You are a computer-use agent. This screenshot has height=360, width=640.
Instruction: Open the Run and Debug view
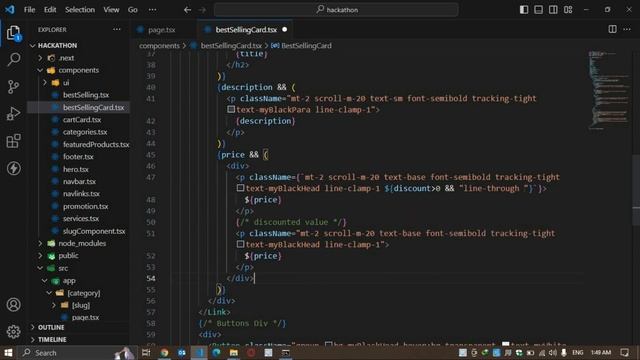13,113
